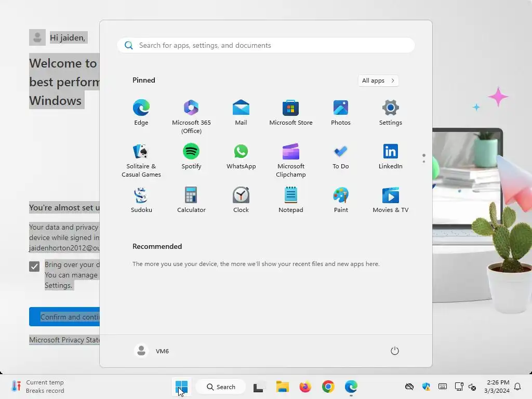
Task: Go to next page of pinned apps
Action: (424, 161)
